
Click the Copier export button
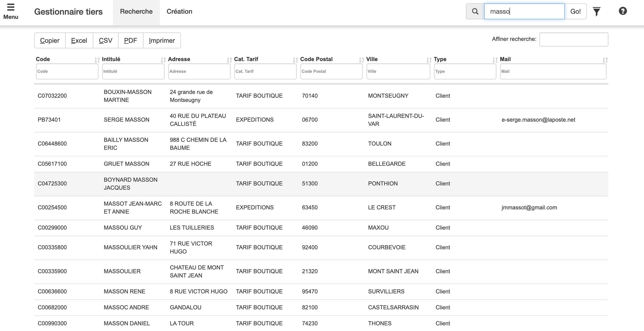[50, 40]
